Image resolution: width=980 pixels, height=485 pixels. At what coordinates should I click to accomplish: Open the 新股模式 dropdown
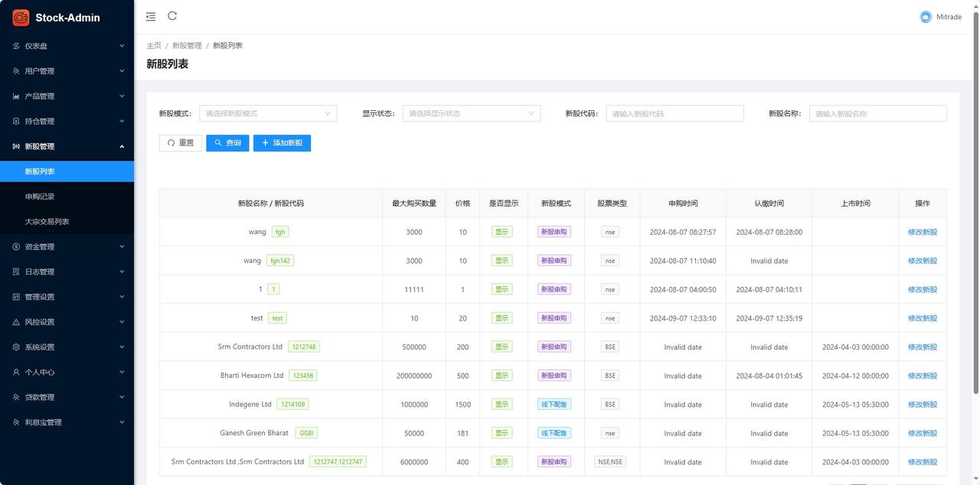[x=267, y=112]
